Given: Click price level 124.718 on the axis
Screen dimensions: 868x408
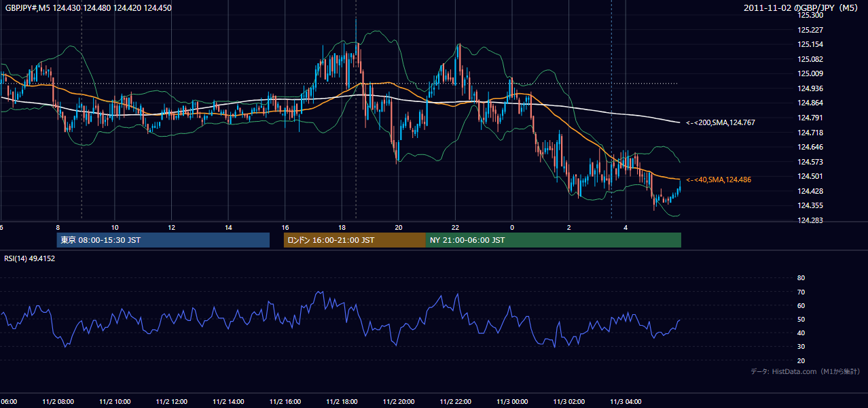Looking at the screenshot, I should 810,132.
